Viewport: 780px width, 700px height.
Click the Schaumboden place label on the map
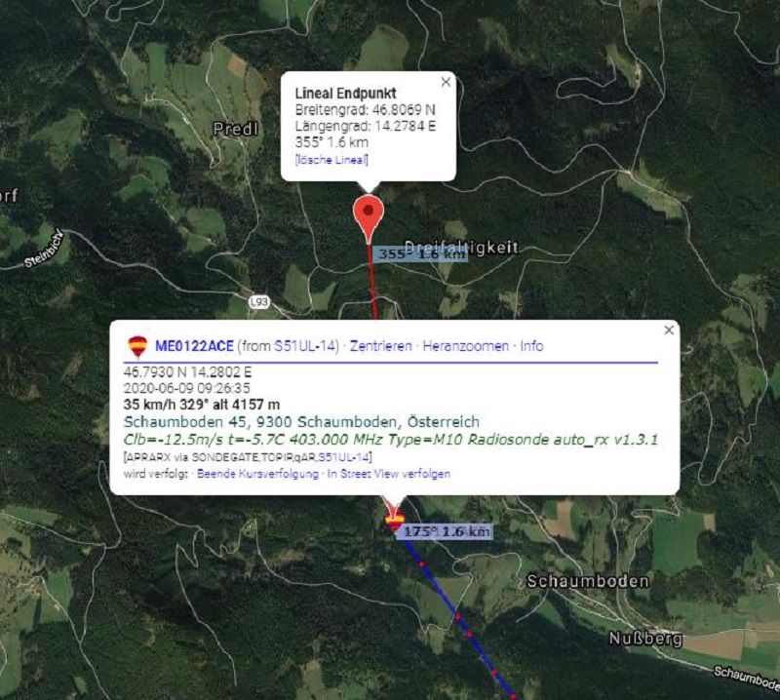click(x=588, y=581)
